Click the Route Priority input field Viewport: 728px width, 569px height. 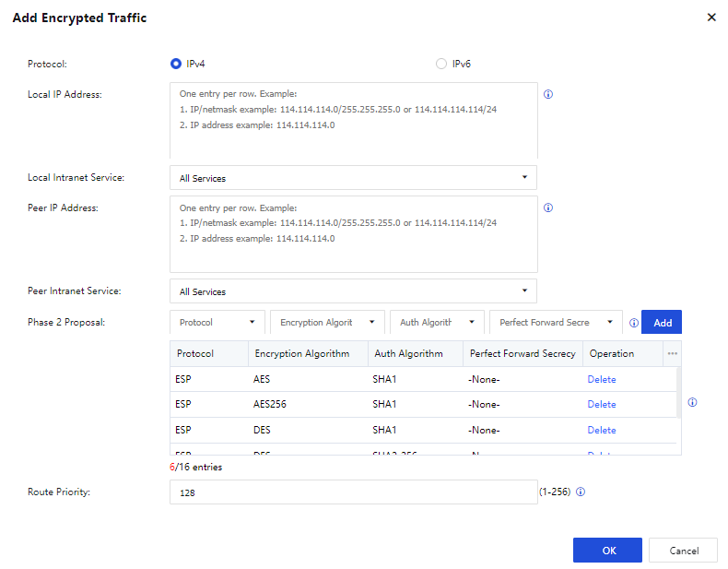pyautogui.click(x=353, y=493)
